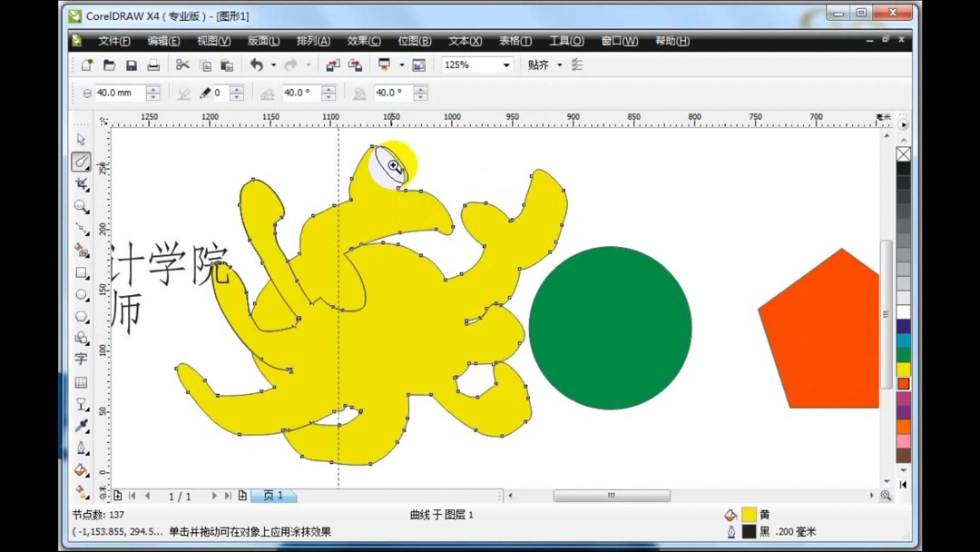
Task: Switch to the 页 1 page tab
Action: pos(273,495)
